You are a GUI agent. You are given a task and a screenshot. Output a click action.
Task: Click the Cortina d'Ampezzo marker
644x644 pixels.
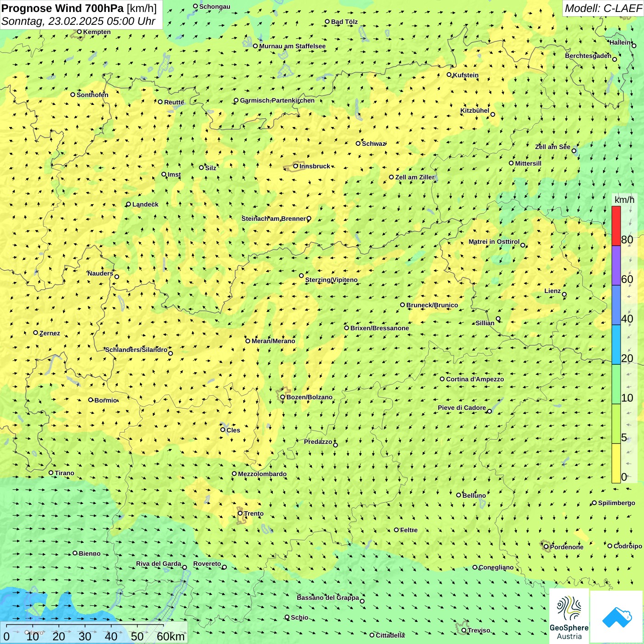point(442,379)
